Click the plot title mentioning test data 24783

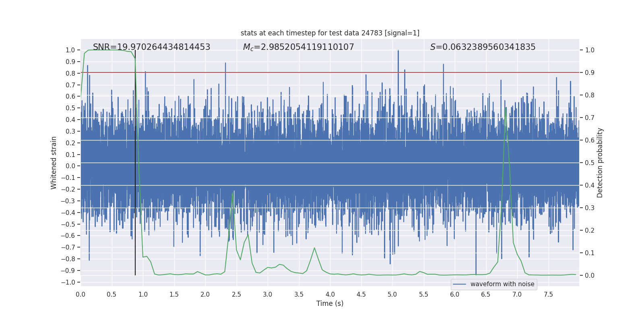click(x=330, y=33)
